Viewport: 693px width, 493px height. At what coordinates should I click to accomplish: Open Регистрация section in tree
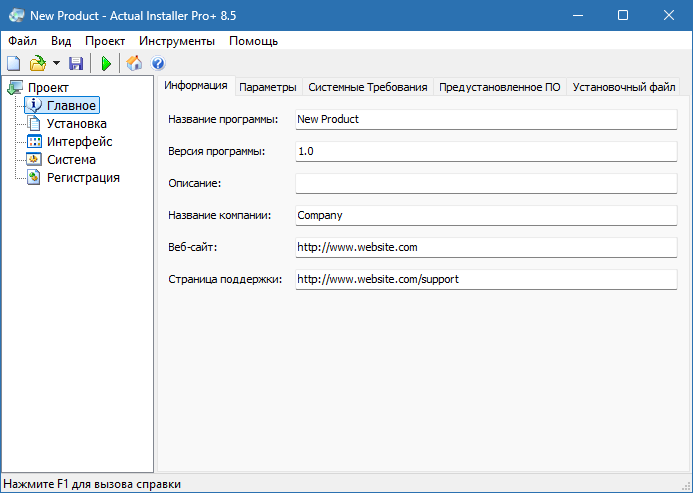point(83,178)
